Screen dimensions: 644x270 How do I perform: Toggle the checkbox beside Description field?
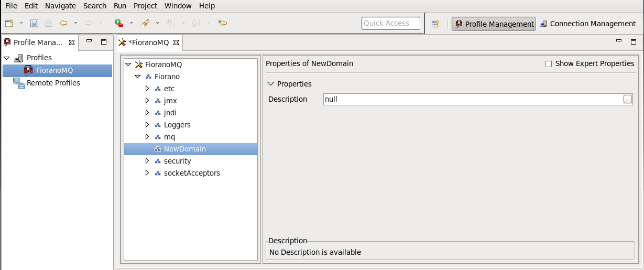pos(628,99)
